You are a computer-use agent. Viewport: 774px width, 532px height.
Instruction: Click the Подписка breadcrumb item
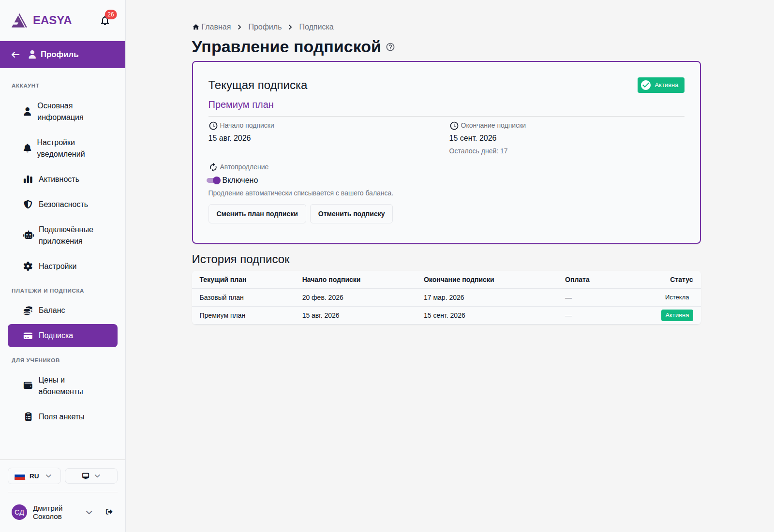[x=316, y=27]
